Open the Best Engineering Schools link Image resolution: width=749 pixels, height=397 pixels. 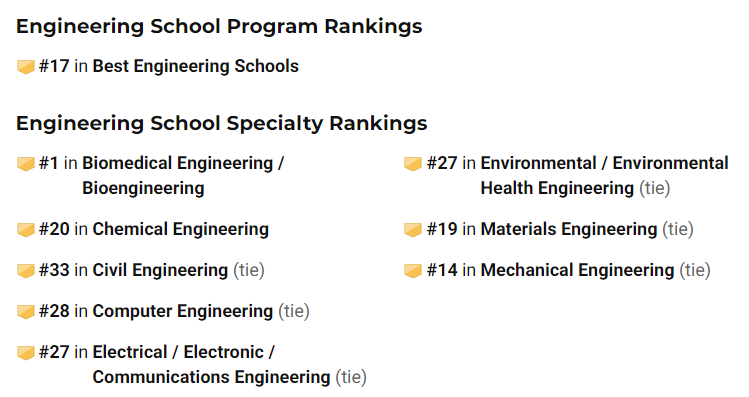coord(195,66)
